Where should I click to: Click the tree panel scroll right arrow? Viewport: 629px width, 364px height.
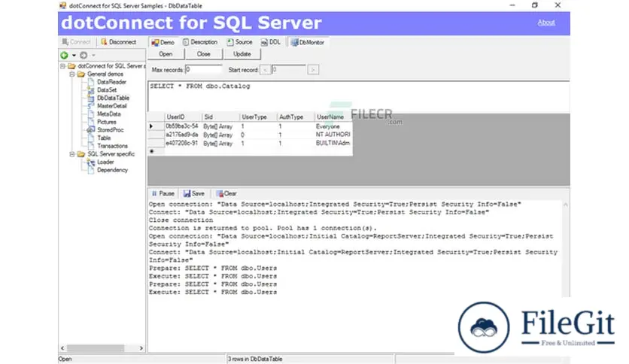141,348
